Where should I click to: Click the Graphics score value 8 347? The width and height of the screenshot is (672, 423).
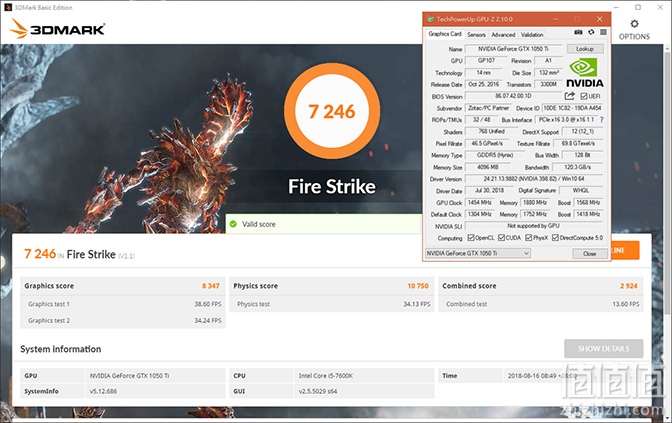coord(210,286)
